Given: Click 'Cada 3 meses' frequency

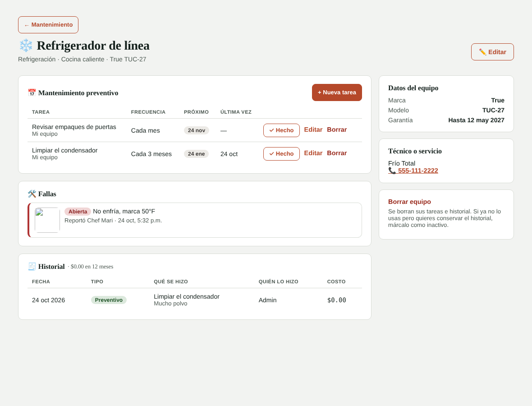Looking at the screenshot, I should tap(151, 154).
